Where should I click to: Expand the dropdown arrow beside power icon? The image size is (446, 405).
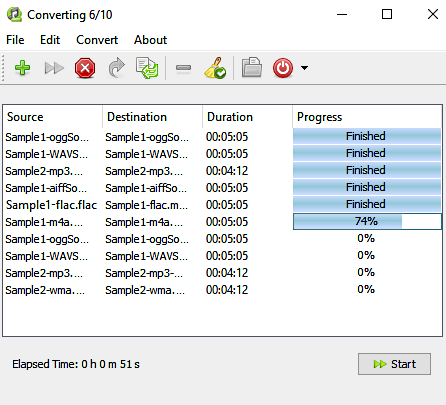coord(304,68)
